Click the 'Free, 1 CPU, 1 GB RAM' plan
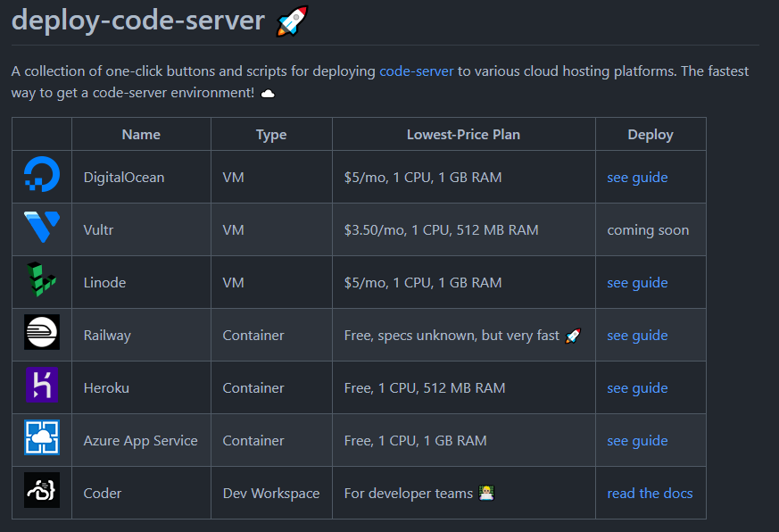Image resolution: width=779 pixels, height=532 pixels. (415, 441)
